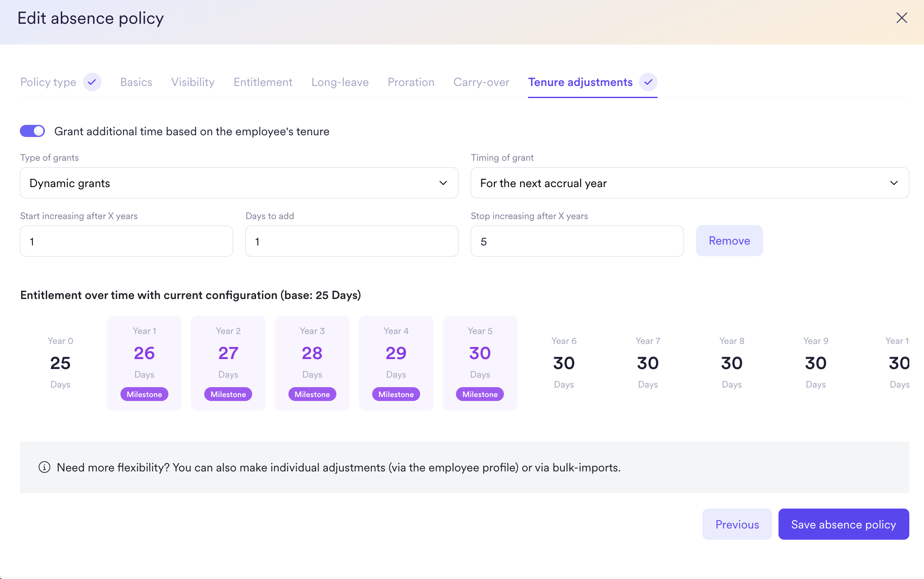Expand the Timing of grant dropdown
The width and height of the screenshot is (924, 579).
pos(689,183)
